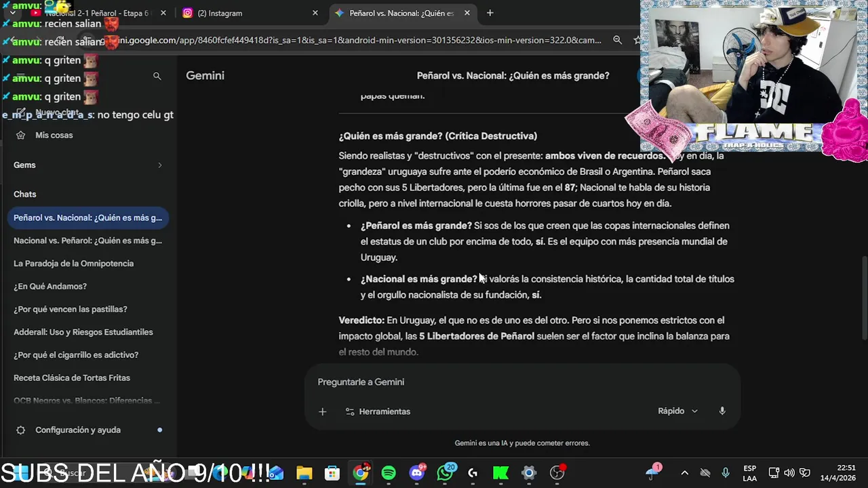868x488 pixels.
Task: Open chat 'Nacional vs. Peñarol: ¿Quién es más g...'
Action: pos(87,241)
